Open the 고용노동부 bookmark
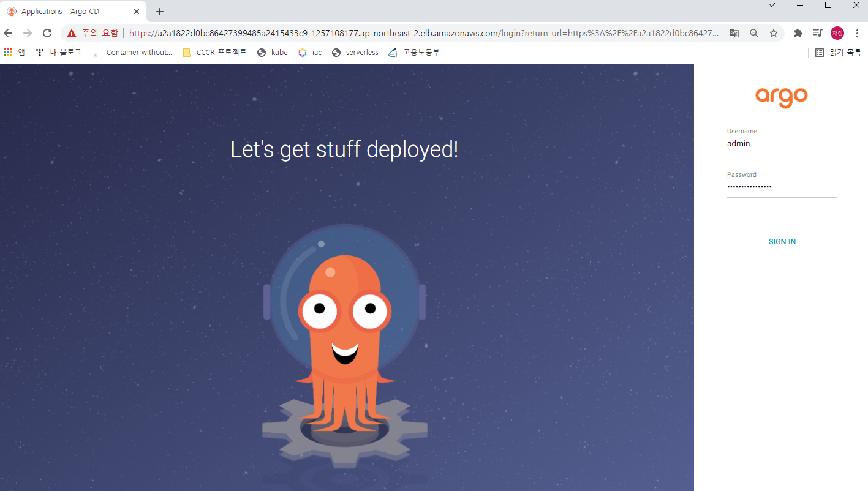The image size is (868, 491). click(414, 53)
